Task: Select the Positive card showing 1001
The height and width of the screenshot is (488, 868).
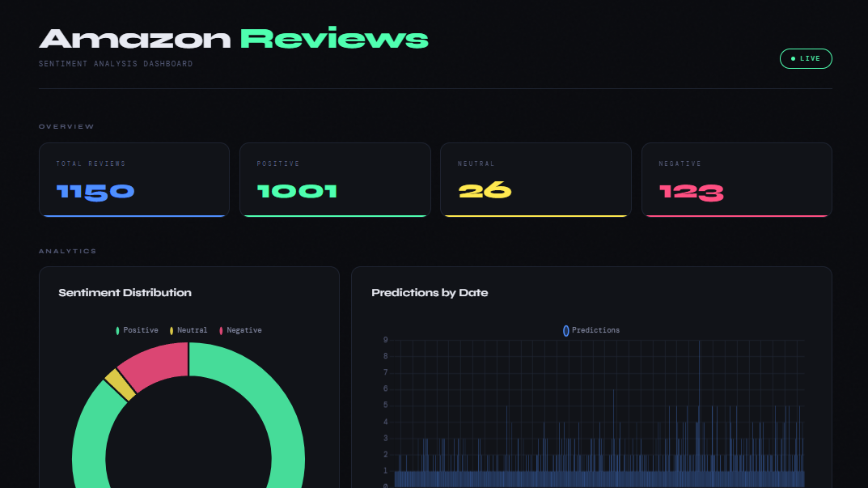Action: [x=335, y=180]
